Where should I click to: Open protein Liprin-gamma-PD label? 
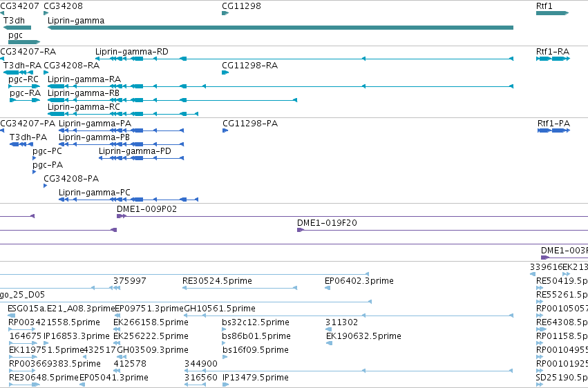point(135,151)
